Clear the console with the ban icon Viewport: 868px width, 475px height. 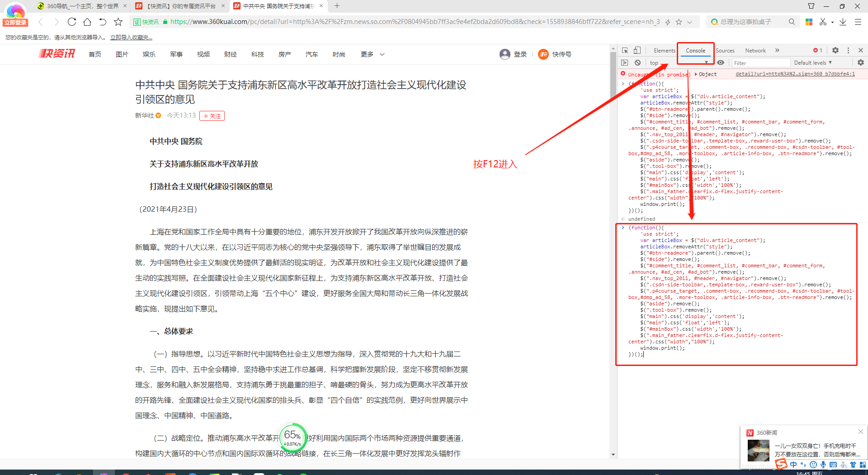pos(637,62)
